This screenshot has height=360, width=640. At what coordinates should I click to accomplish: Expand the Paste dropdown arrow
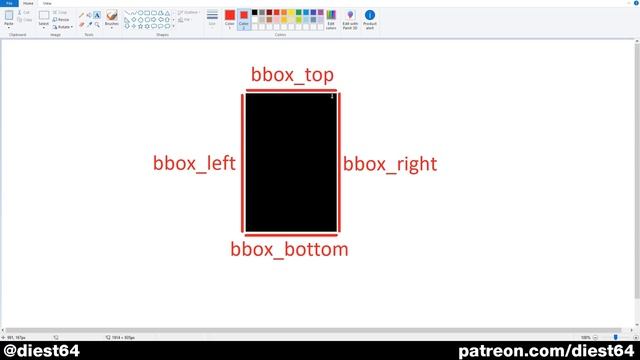9,28
